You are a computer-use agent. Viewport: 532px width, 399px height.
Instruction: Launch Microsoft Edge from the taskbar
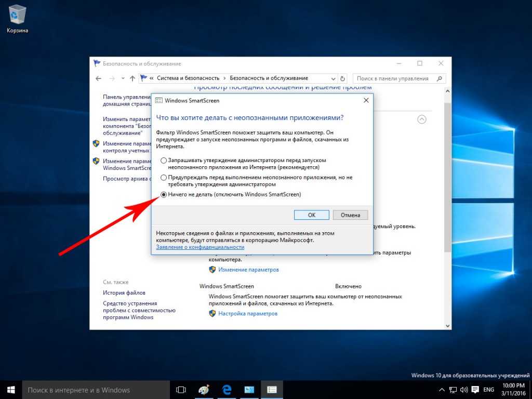(x=227, y=390)
